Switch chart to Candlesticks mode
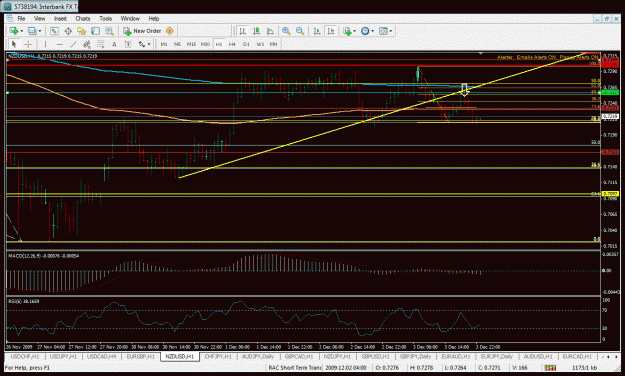Image resolution: width=625 pixels, height=376 pixels. pos(256,31)
